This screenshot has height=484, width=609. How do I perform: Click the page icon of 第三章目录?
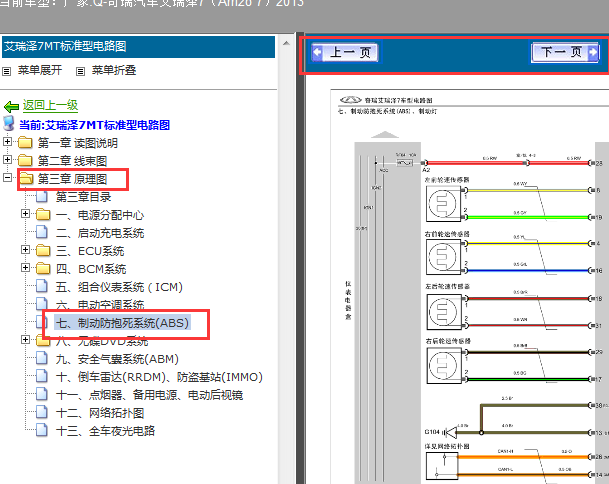tap(42, 197)
